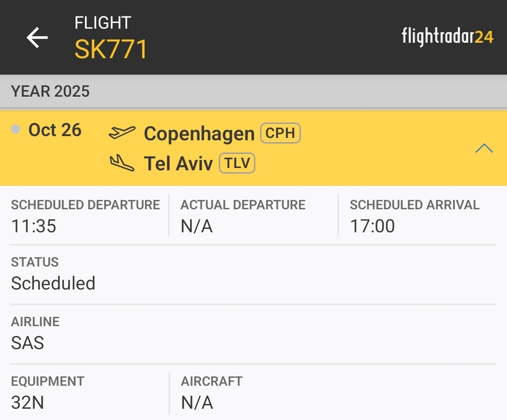Click the back arrow in the header
Image resolution: width=507 pixels, height=420 pixels.
(x=37, y=38)
